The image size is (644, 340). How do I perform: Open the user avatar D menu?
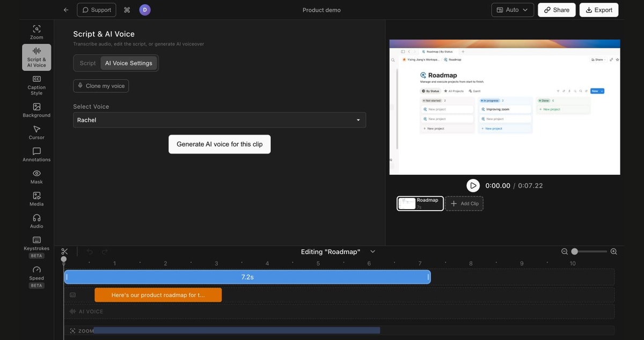145,10
